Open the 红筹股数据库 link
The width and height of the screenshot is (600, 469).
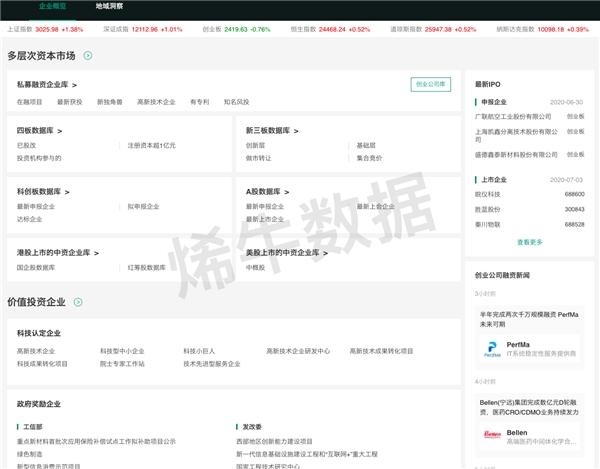(x=147, y=267)
